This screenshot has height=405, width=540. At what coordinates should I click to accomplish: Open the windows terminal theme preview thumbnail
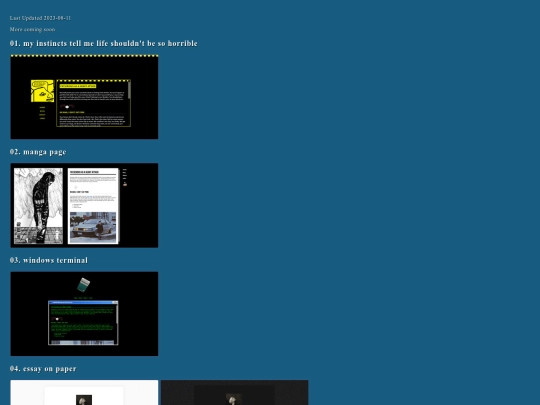84,314
